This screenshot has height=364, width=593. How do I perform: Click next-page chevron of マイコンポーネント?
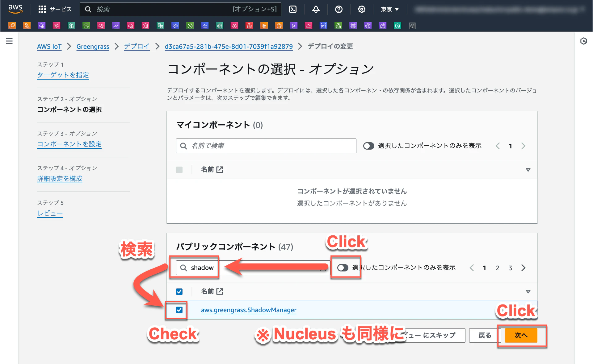click(x=523, y=146)
